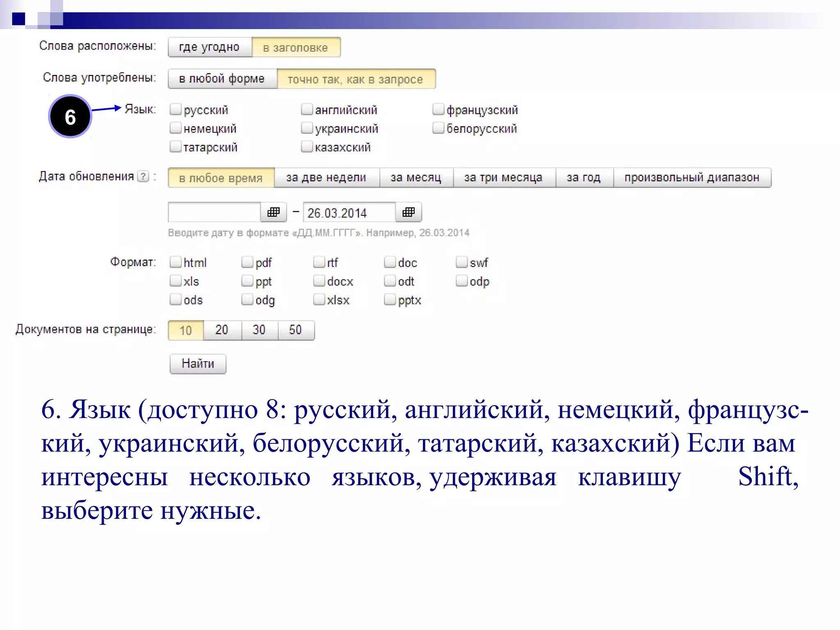This screenshot has height=630, width=840.
Task: Set 30 documents per page
Action: (x=260, y=330)
